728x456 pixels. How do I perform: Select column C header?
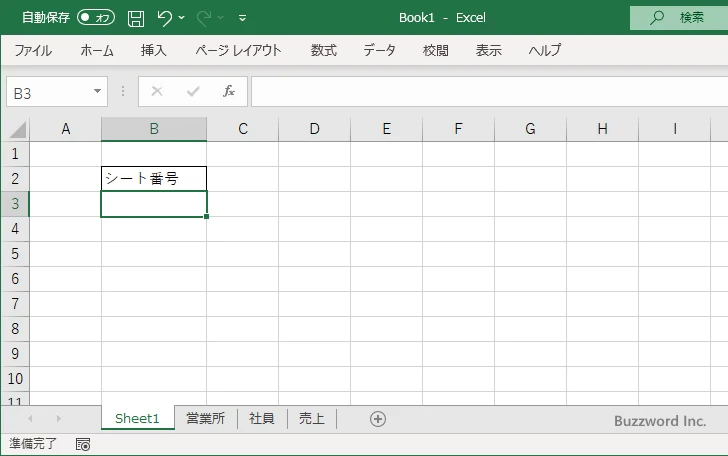coord(243,129)
